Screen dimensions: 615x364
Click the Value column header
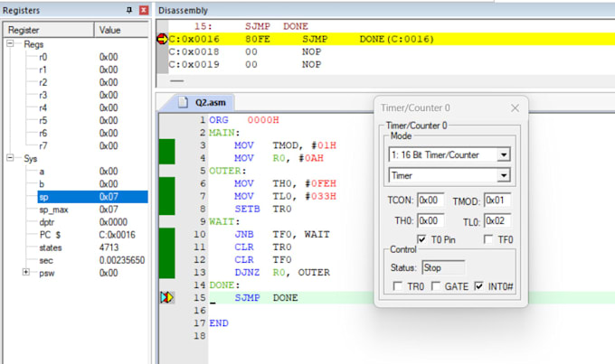pos(121,30)
